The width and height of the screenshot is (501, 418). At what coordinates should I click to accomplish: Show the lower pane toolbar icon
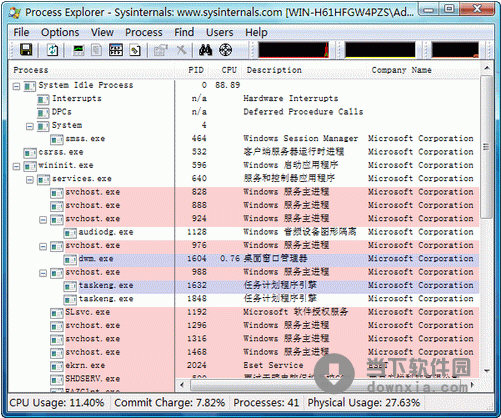point(116,50)
